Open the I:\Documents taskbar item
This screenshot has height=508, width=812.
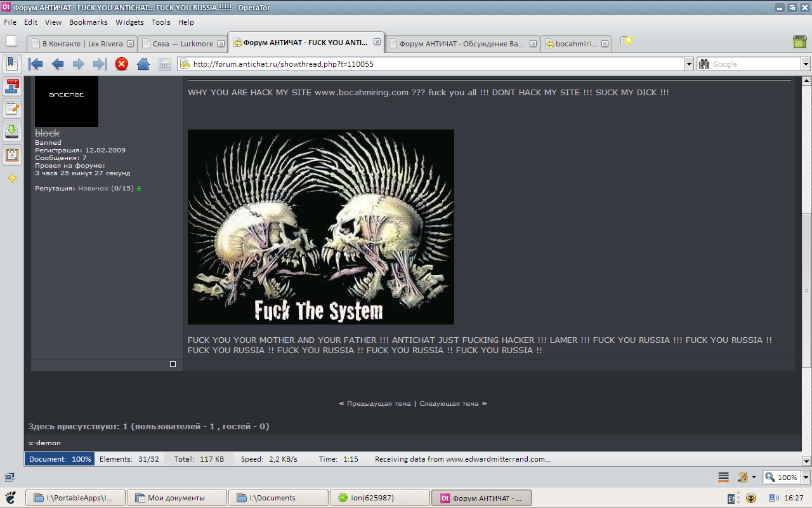[278, 498]
